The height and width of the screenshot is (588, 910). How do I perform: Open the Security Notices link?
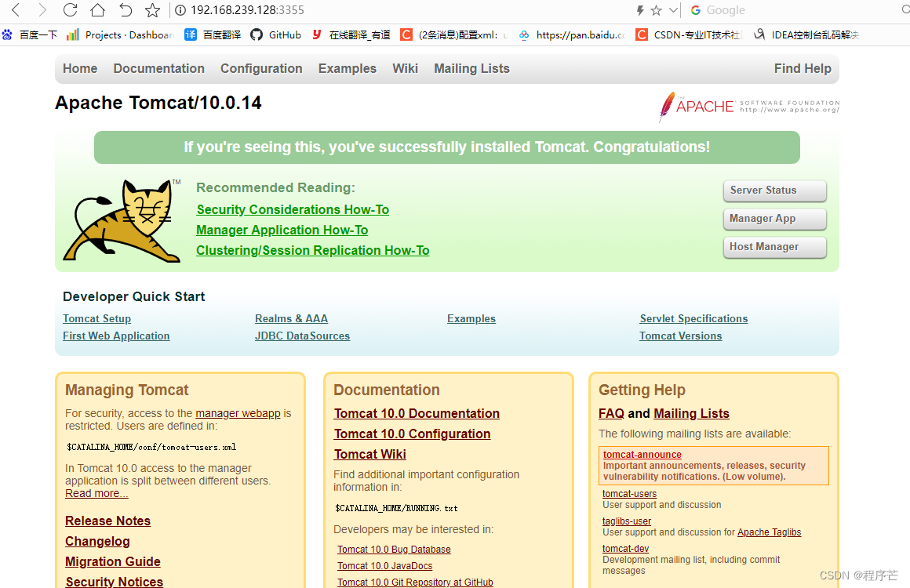(x=115, y=581)
